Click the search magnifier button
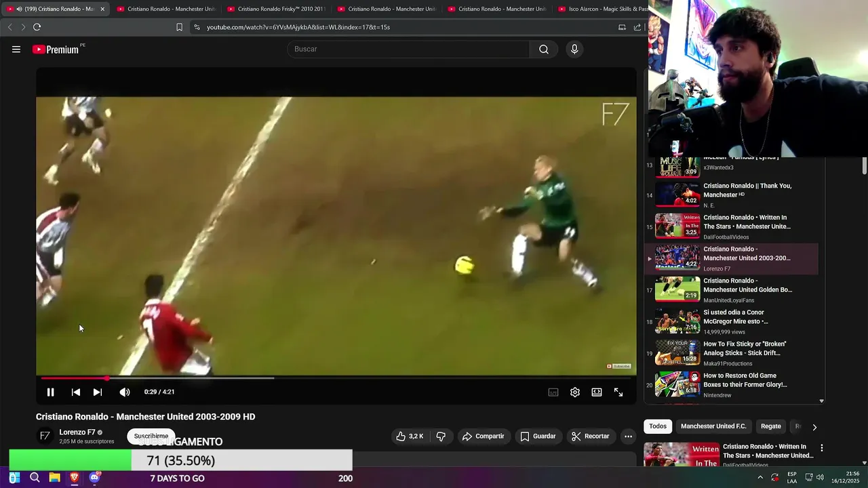This screenshot has width=868, height=488. click(544, 49)
